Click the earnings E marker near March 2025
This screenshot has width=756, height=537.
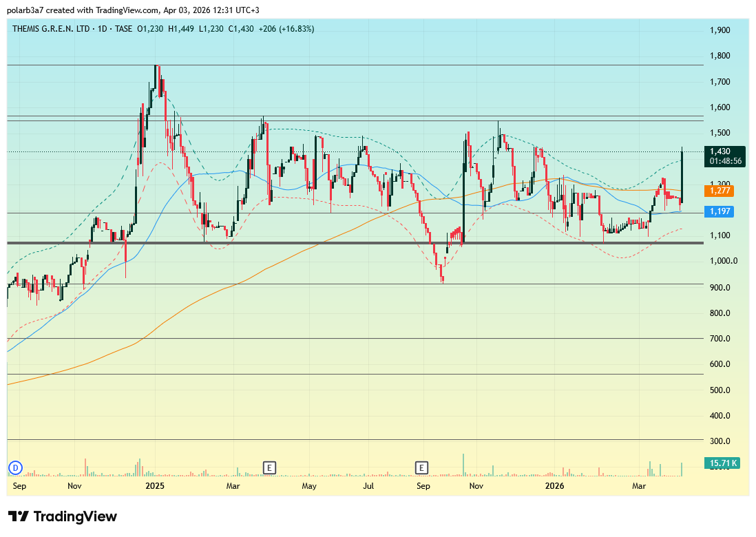pyautogui.click(x=269, y=468)
